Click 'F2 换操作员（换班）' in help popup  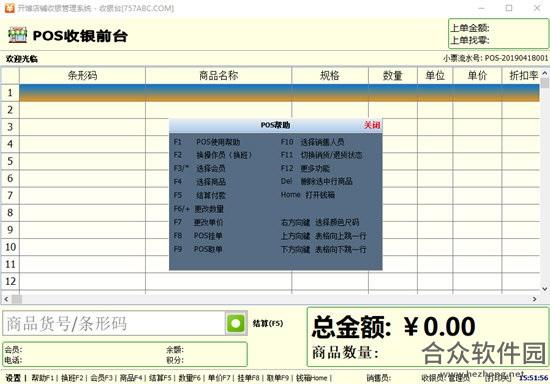(213, 155)
